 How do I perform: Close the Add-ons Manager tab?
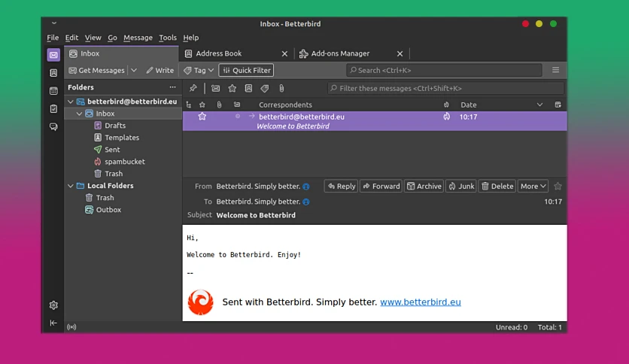pyautogui.click(x=400, y=53)
